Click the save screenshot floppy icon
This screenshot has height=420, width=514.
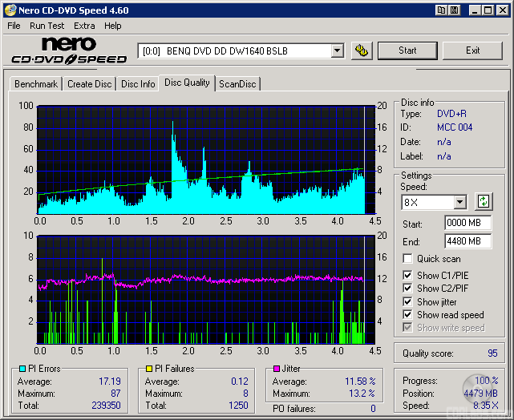coord(454,10)
